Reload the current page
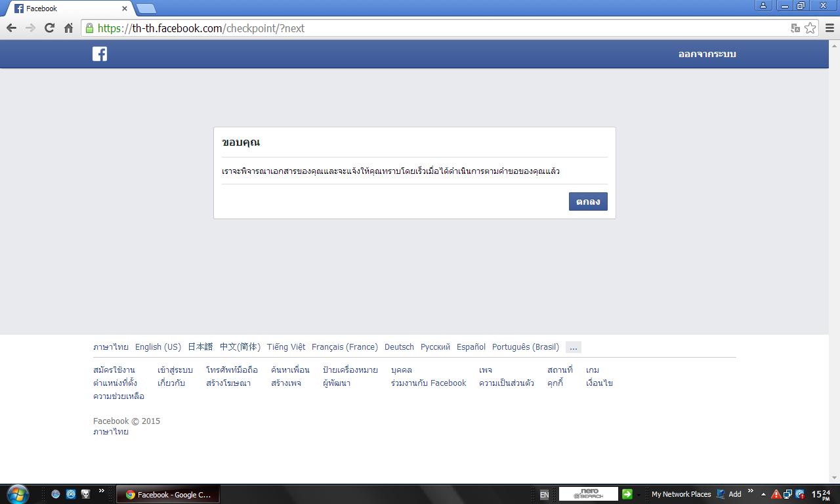This screenshot has height=504, width=840. coord(49,28)
